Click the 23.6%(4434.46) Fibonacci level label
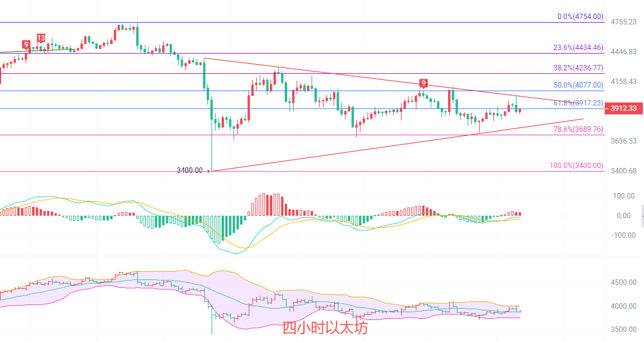Image resolution: width=644 pixels, height=342 pixels. [x=577, y=48]
